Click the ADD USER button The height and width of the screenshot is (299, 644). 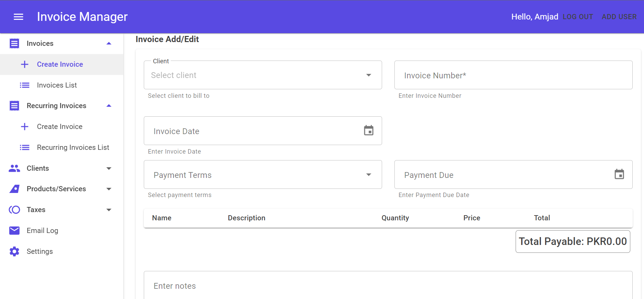click(x=619, y=17)
